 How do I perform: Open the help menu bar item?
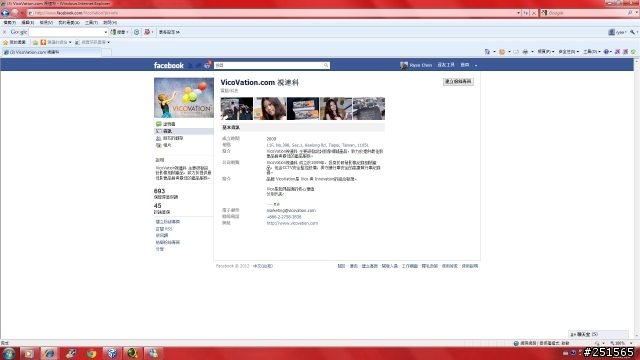coord(110,22)
